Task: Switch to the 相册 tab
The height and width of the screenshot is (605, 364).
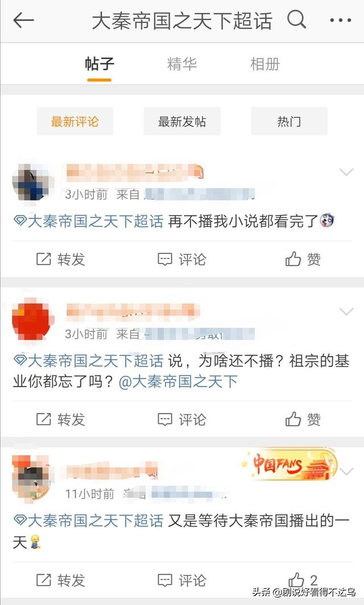Action: (x=265, y=64)
